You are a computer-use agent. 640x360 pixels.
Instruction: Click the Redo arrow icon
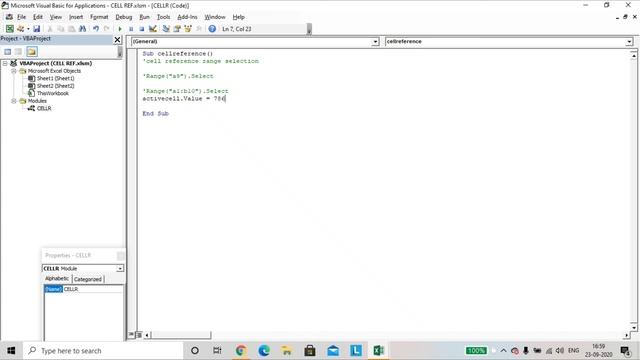(107, 29)
